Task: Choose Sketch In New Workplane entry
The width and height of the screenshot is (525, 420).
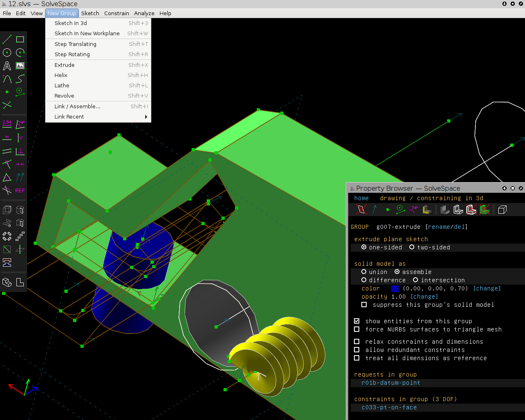Action: click(x=98, y=34)
